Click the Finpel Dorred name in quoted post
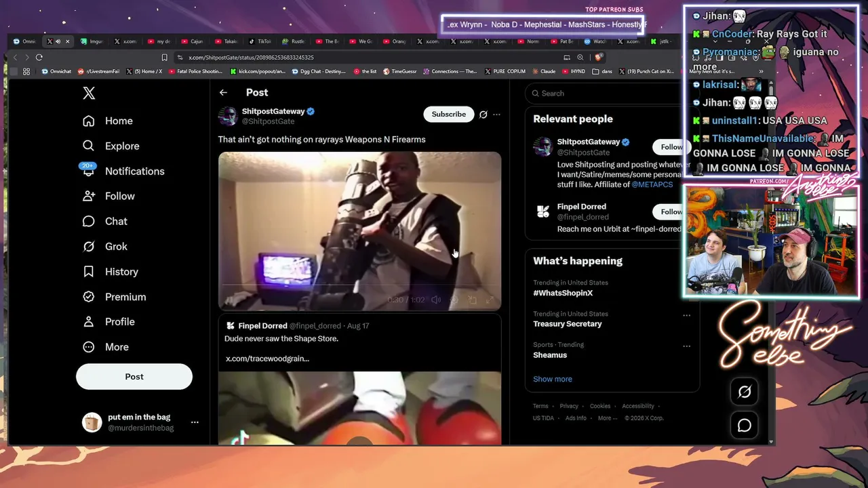868x488 pixels. coord(262,326)
